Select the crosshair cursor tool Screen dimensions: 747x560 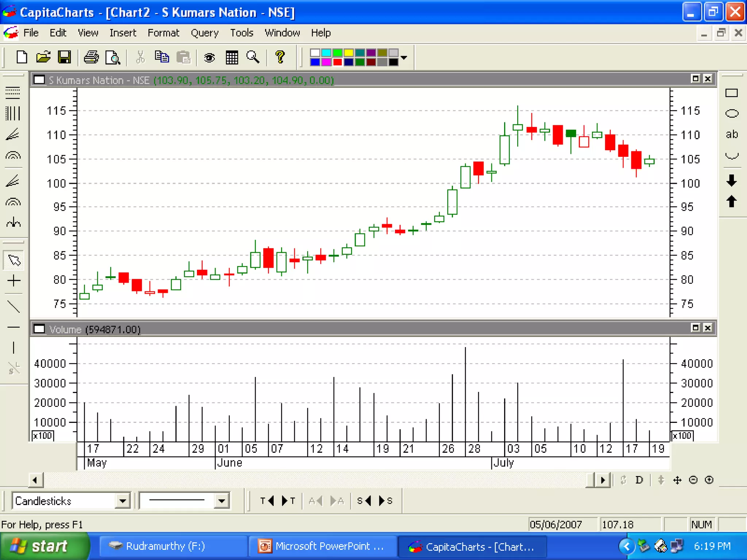[x=13, y=280]
